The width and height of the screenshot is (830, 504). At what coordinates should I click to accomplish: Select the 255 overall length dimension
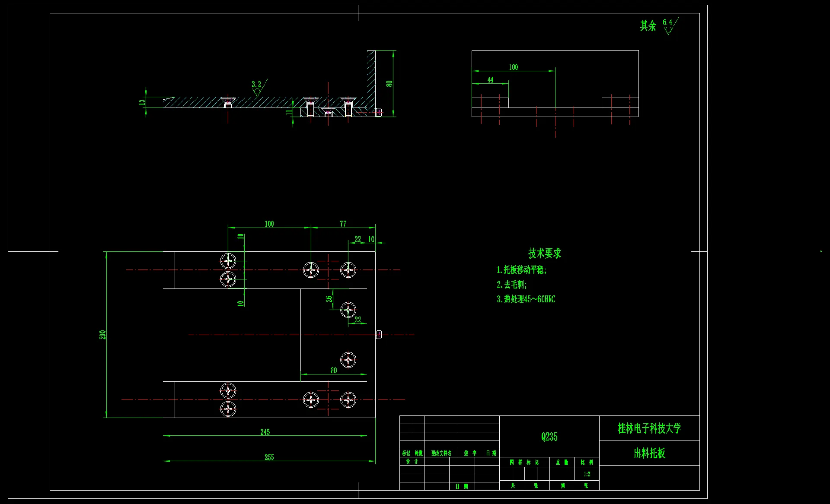(x=269, y=457)
